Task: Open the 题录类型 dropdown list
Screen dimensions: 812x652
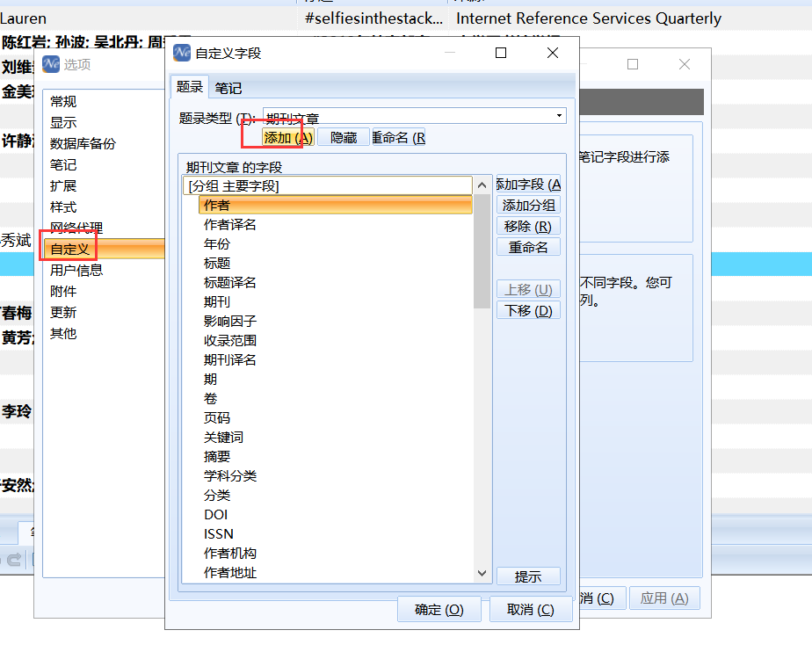Action: tap(559, 115)
